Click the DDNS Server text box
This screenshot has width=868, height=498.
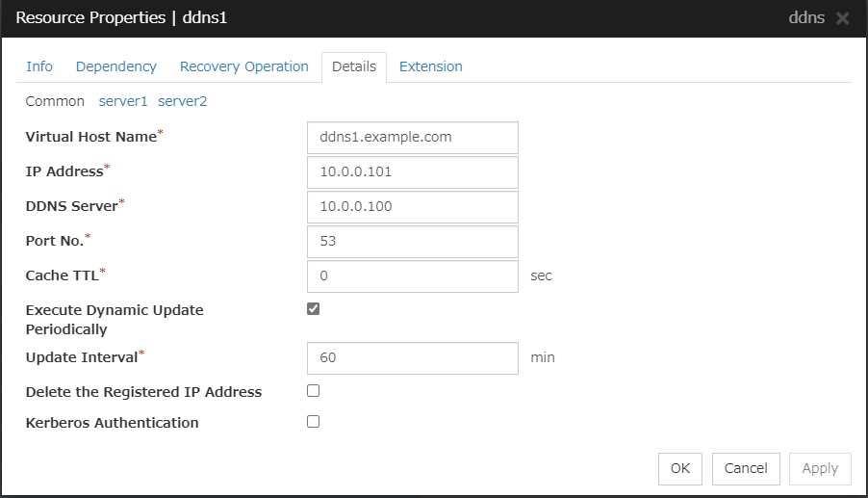412,206
